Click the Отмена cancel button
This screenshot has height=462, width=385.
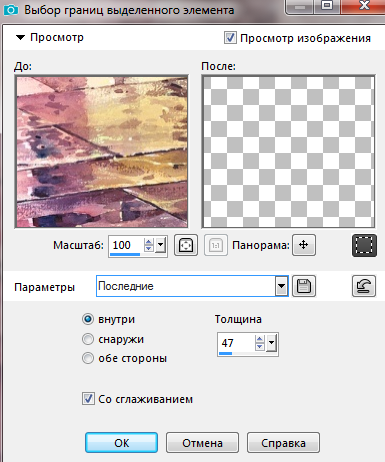pyautogui.click(x=202, y=443)
